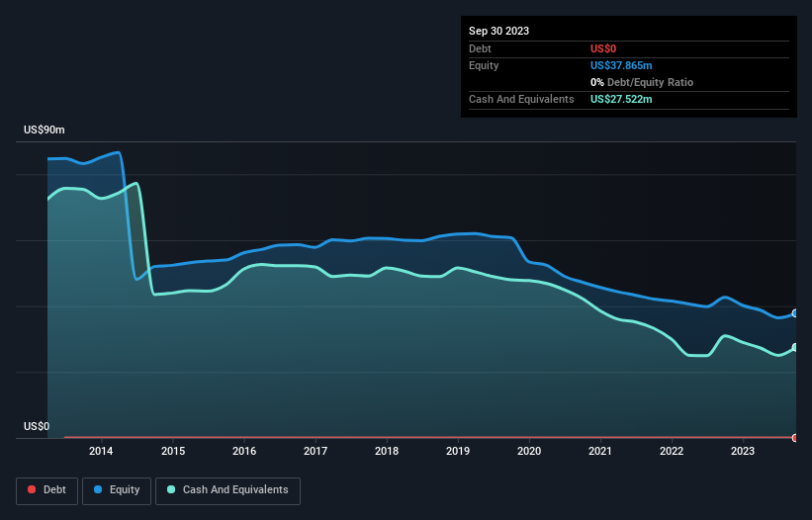The width and height of the screenshot is (812, 520).
Task: Select the 2015 x-axis label
Action: click(173, 451)
